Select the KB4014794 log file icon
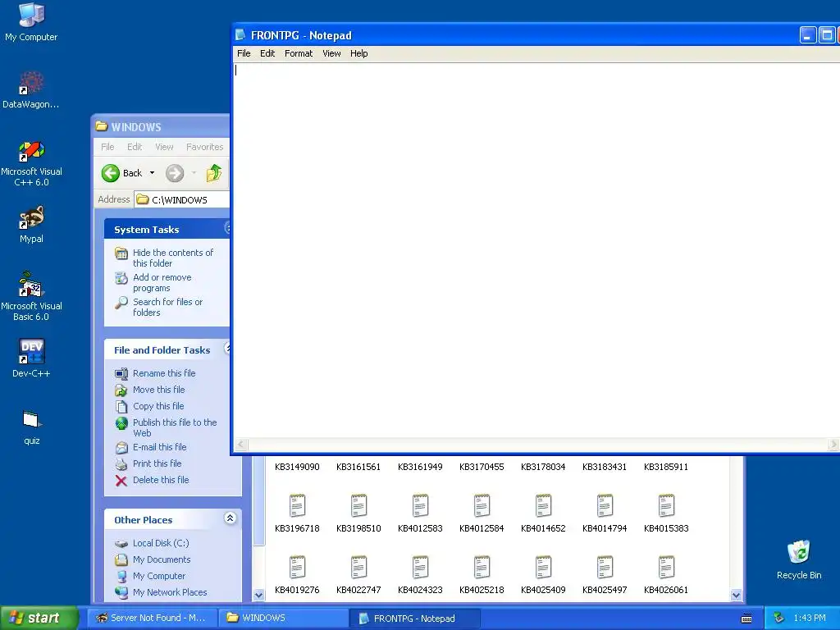The height and width of the screenshot is (630, 840). 605,506
